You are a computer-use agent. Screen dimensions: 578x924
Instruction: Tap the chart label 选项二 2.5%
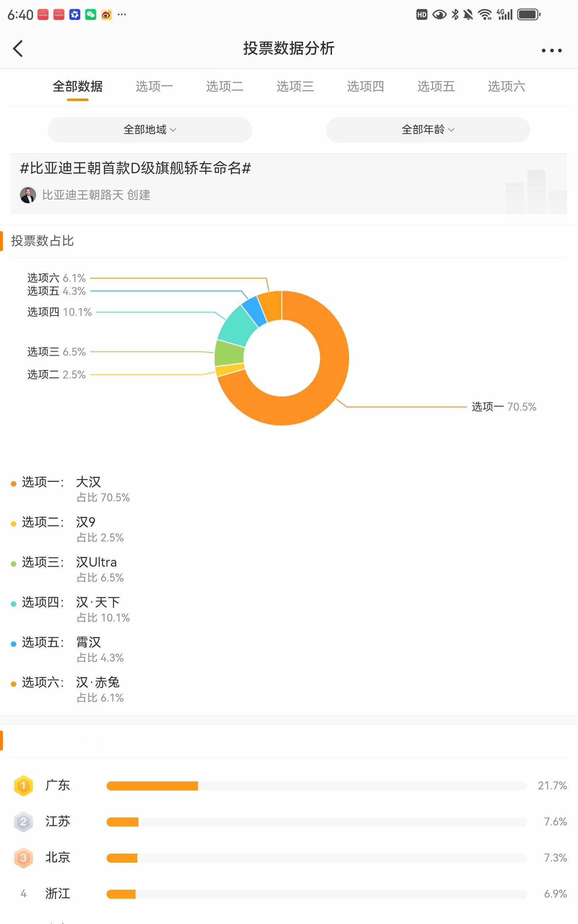56,375
